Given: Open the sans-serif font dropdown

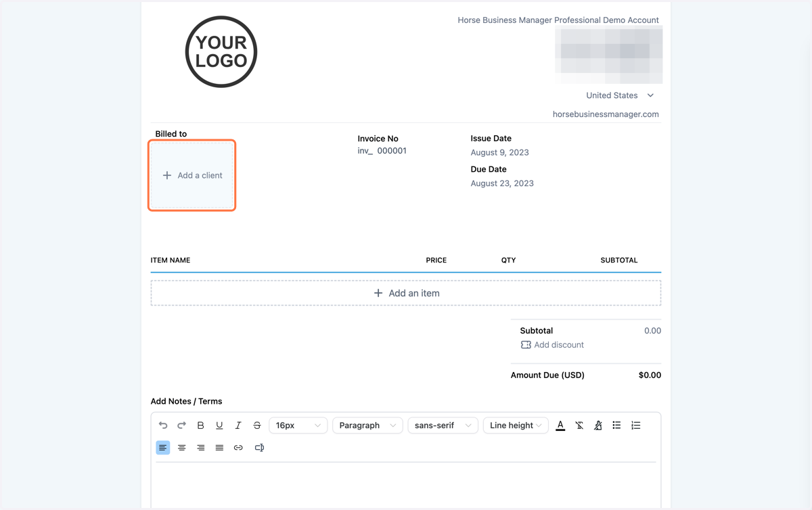Looking at the screenshot, I should [443, 425].
